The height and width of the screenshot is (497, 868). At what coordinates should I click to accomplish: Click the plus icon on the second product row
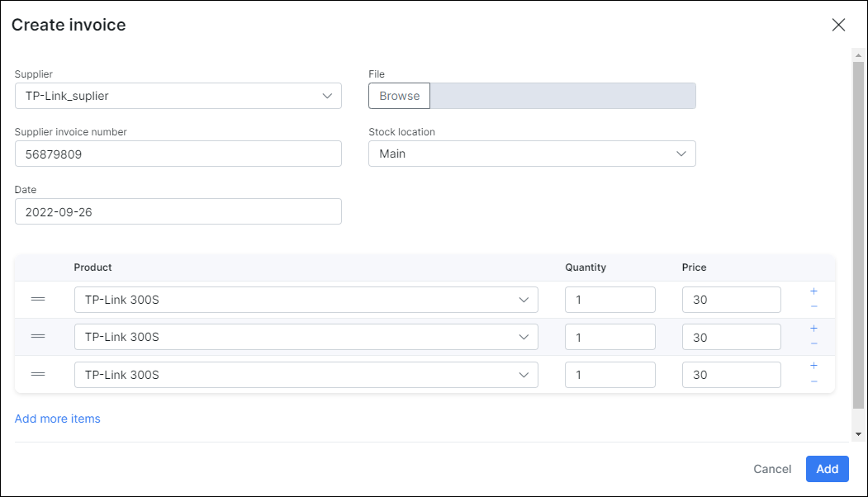[x=813, y=329]
